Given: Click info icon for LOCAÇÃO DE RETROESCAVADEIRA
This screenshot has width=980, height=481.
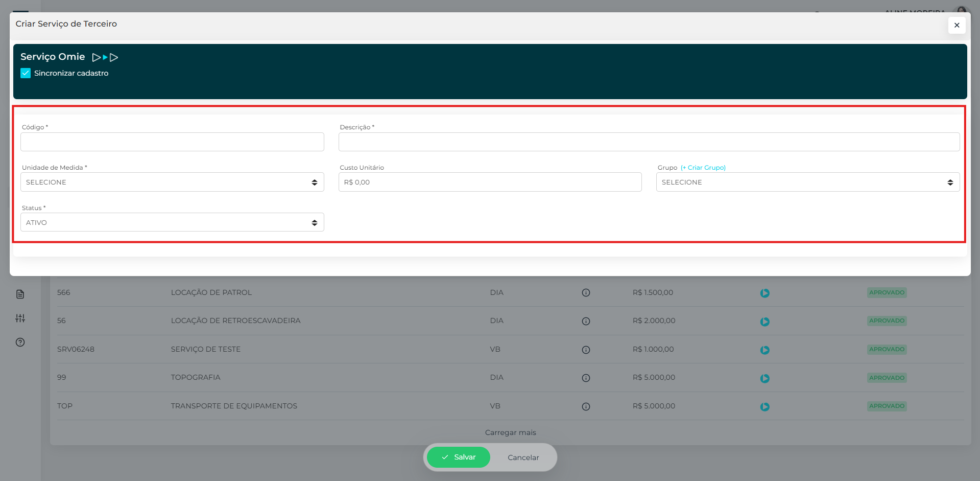Looking at the screenshot, I should 586,321.
